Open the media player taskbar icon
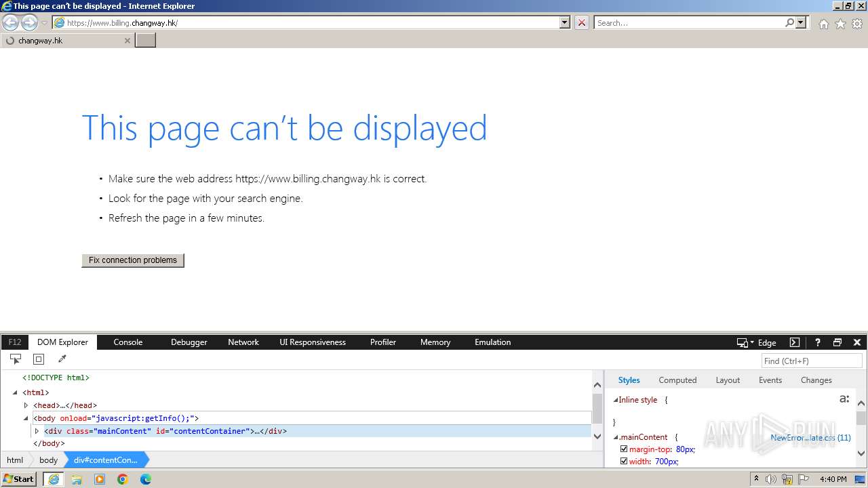 100,479
